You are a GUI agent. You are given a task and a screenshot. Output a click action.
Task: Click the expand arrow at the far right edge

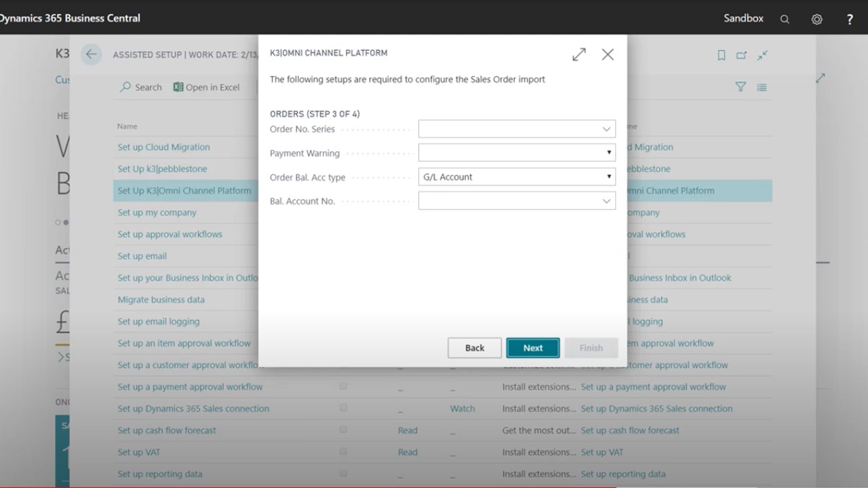click(821, 78)
